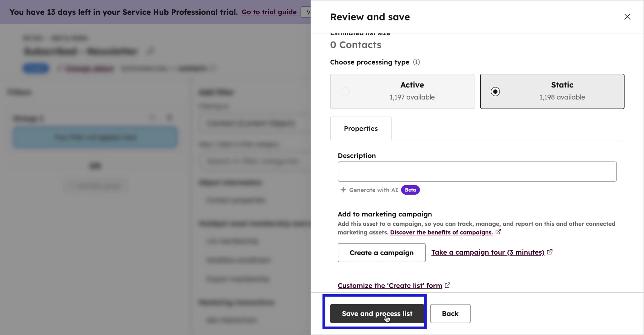Viewport: 644px width, 335px height.
Task: Save and process the list
Action: (377, 314)
